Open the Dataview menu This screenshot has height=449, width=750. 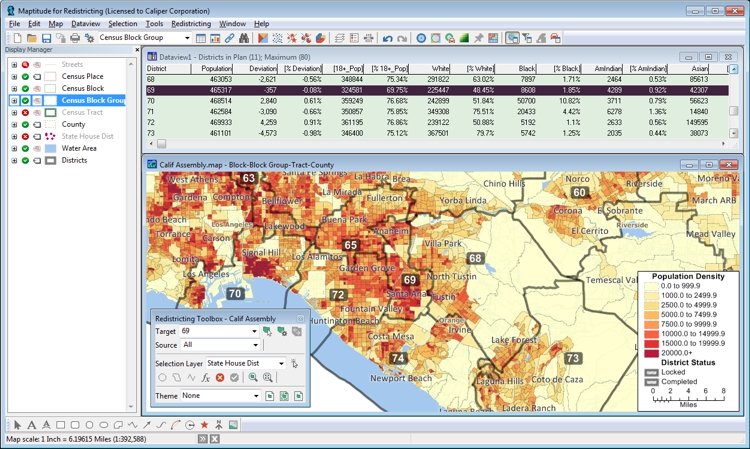tap(85, 22)
